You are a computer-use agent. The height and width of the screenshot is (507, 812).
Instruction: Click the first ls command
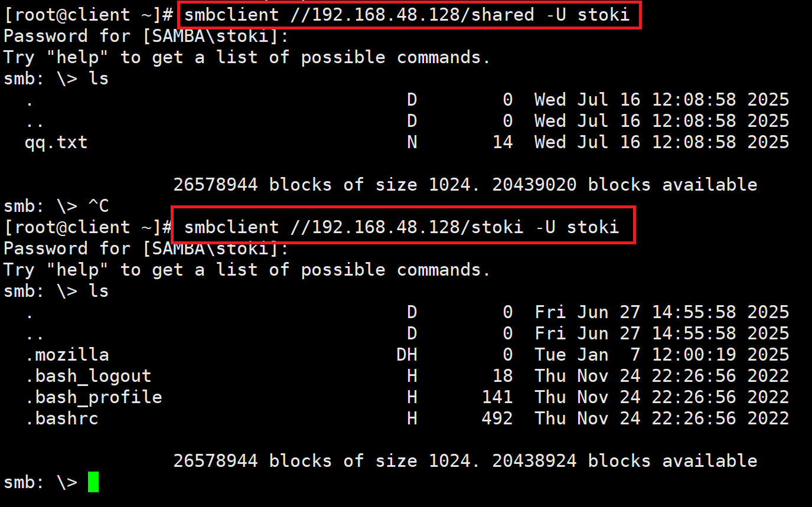[98, 78]
